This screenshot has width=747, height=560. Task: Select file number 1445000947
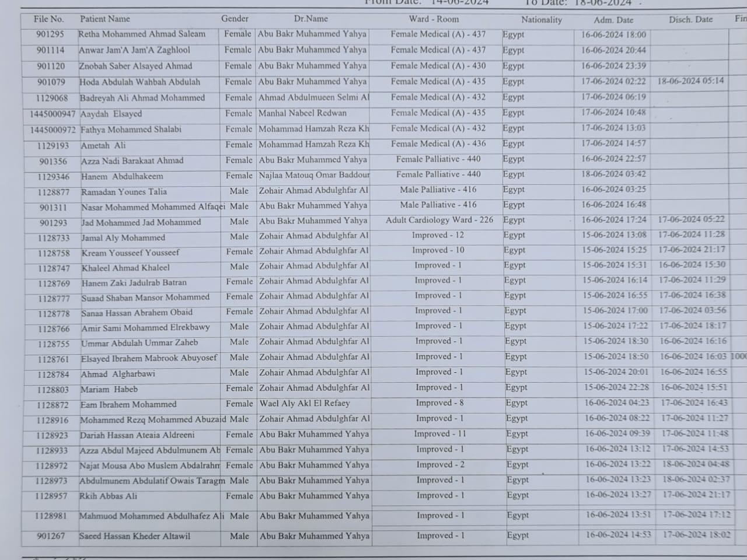click(x=53, y=114)
